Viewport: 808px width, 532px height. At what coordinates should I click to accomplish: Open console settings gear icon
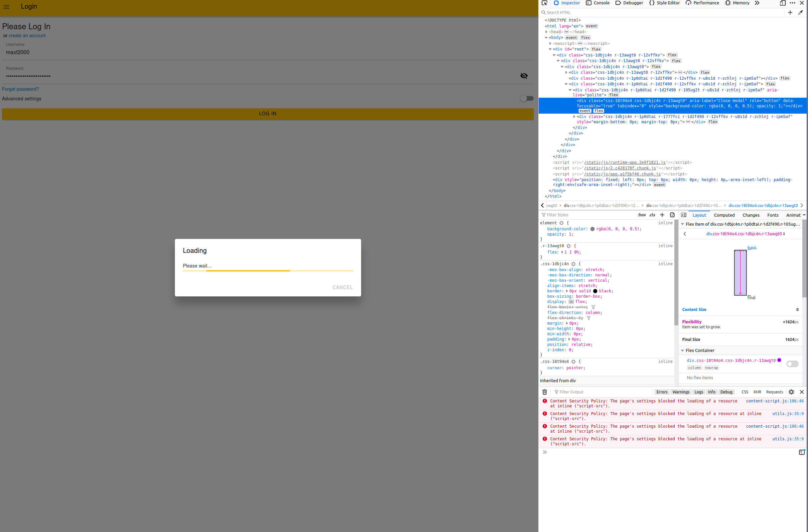[x=791, y=392]
